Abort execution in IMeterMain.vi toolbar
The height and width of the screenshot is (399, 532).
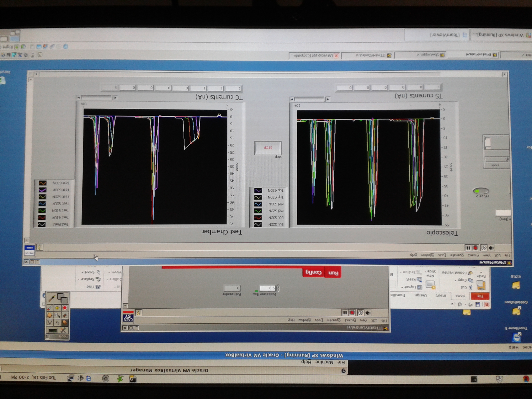[x=475, y=248]
